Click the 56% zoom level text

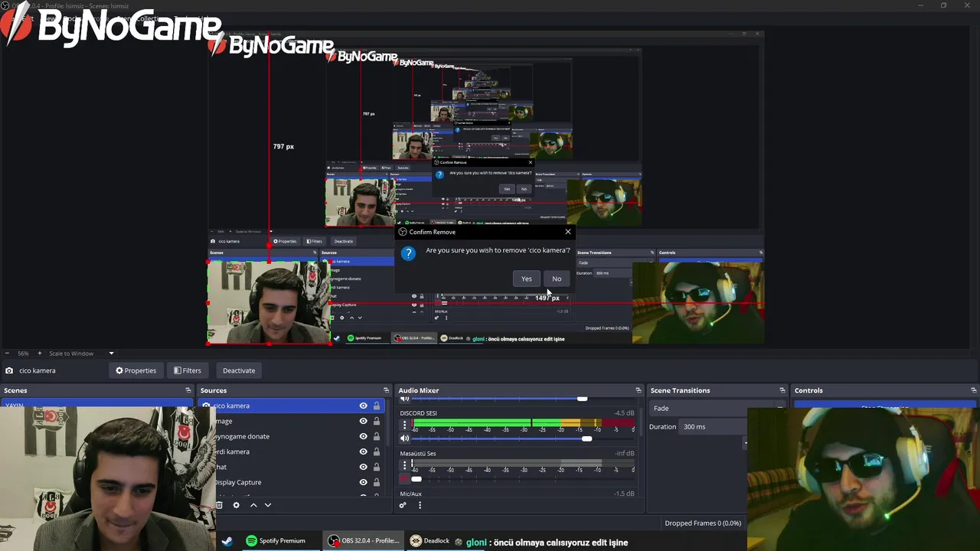(23, 354)
